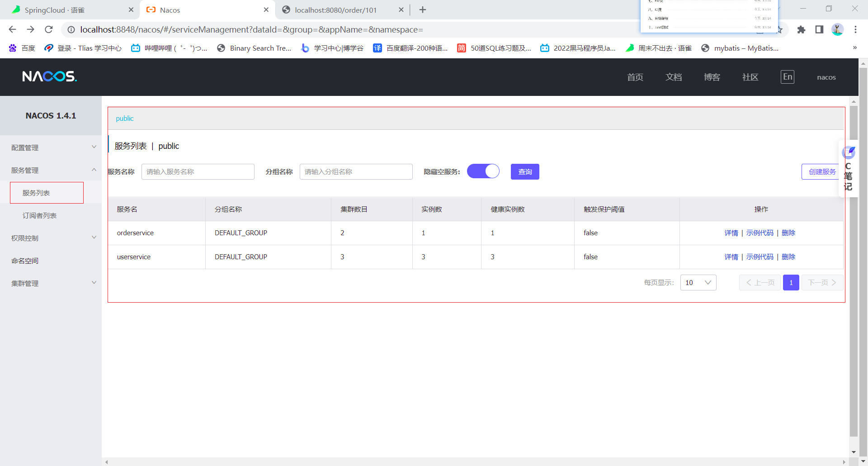Open 文档 in the top navigation
The width and height of the screenshot is (868, 466).
coord(674,77)
